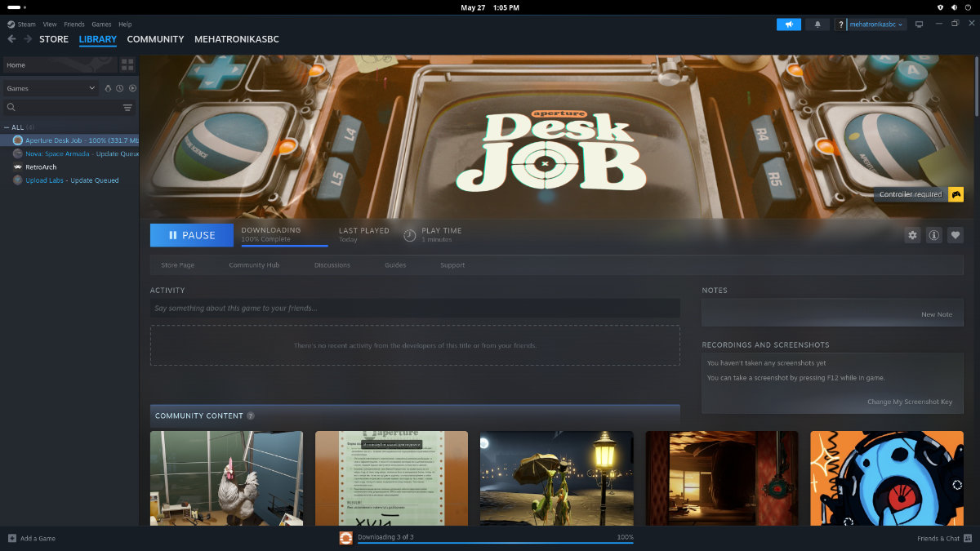Open Aperture Desk Job settings gear
The height and width of the screenshot is (551, 980).
pyautogui.click(x=912, y=235)
